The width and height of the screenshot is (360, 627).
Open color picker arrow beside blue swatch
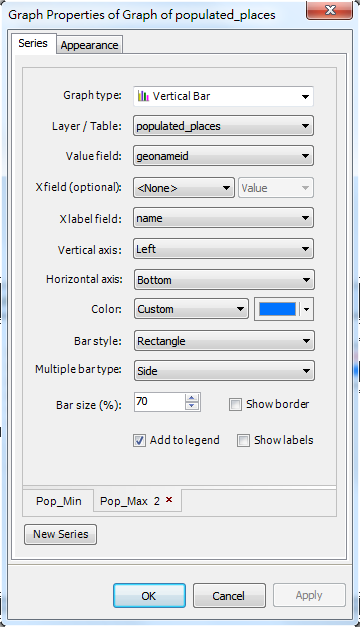click(x=307, y=309)
